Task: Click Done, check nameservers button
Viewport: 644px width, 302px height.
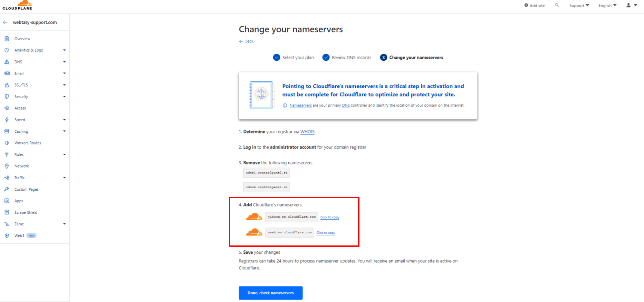Action: (x=271, y=293)
